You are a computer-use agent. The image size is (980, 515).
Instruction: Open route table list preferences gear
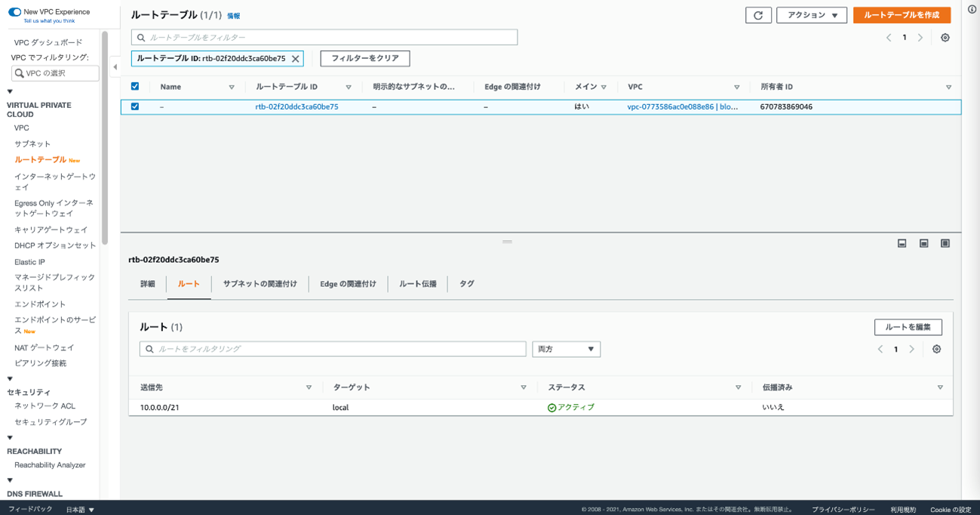[945, 38]
